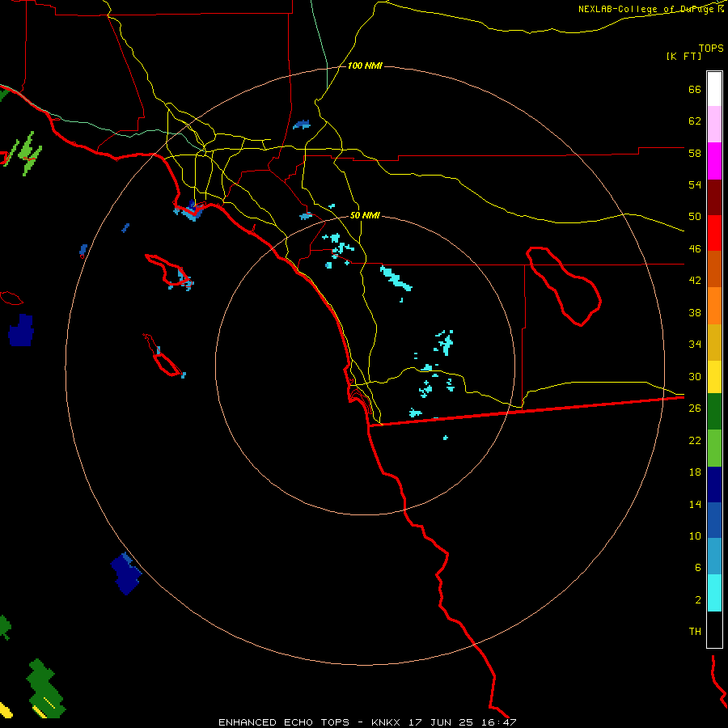This screenshot has height=728, width=728.
Task: Click the '17 JUN 25' date in footer
Action: coord(441,722)
